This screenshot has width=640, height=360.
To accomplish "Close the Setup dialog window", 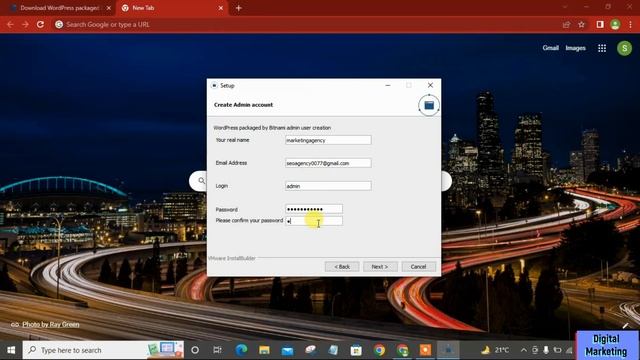I will pyautogui.click(x=430, y=85).
